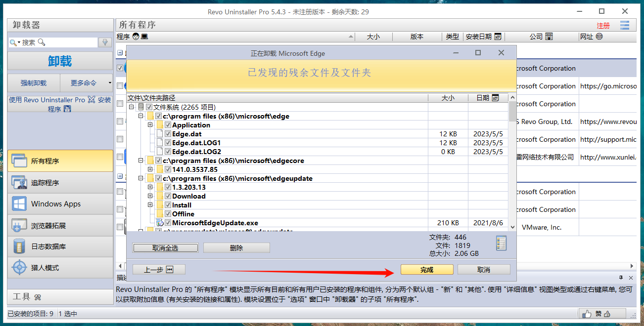Viewport: 644px width, 326px height.
Task: Click the report list icon beside file totals
Action: tap(501, 243)
